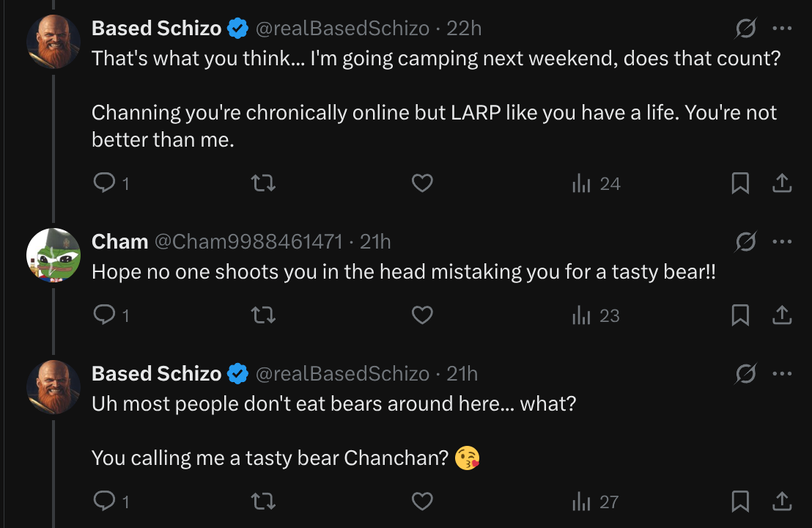The height and width of the screenshot is (528, 812).
Task: View analytics showing 24 views
Action: tap(596, 183)
